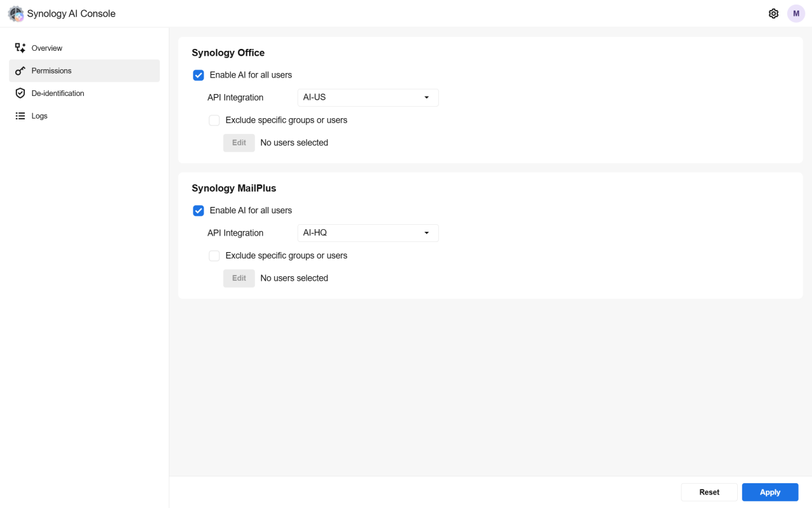This screenshot has width=812, height=508.
Task: Switch to the Logs section
Action: (x=39, y=116)
